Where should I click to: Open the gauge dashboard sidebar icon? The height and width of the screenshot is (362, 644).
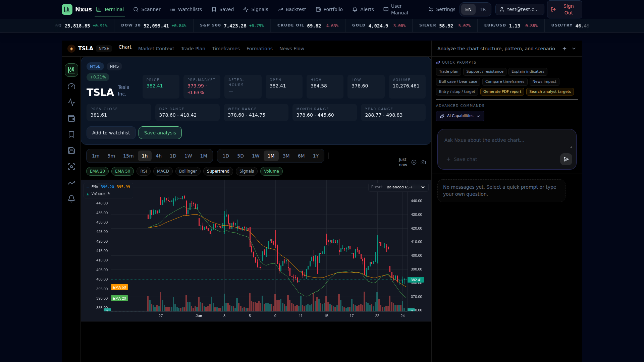tap(71, 86)
